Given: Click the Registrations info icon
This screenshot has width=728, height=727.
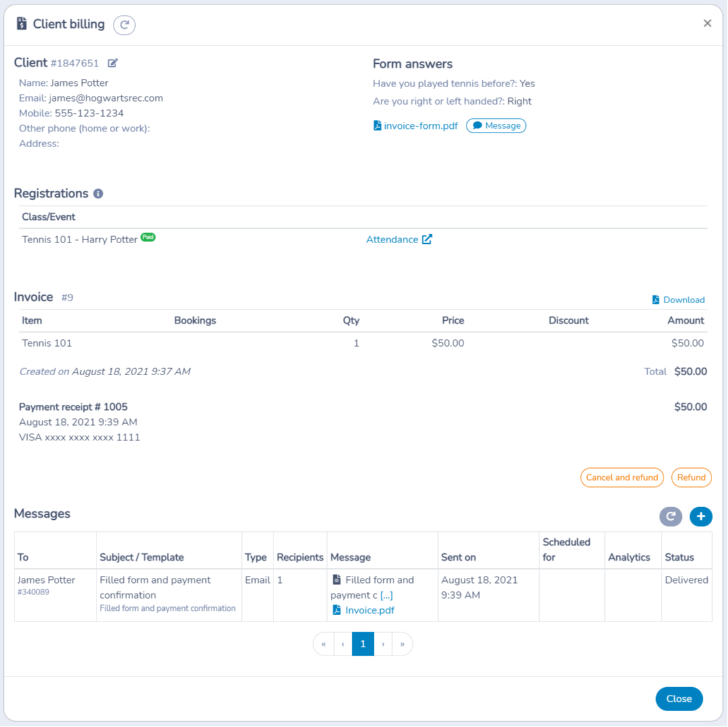Looking at the screenshot, I should point(98,193).
